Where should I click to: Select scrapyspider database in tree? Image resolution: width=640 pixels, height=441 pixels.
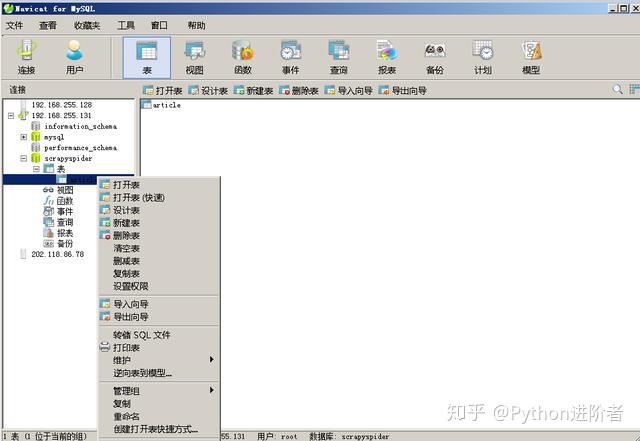[x=68, y=158]
